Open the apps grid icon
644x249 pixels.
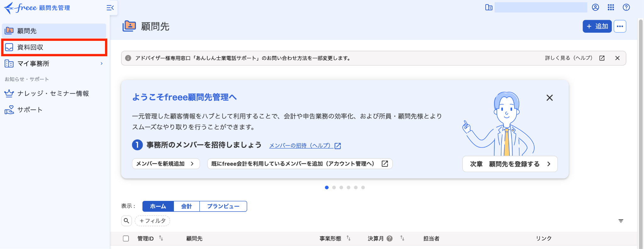pyautogui.click(x=611, y=7)
